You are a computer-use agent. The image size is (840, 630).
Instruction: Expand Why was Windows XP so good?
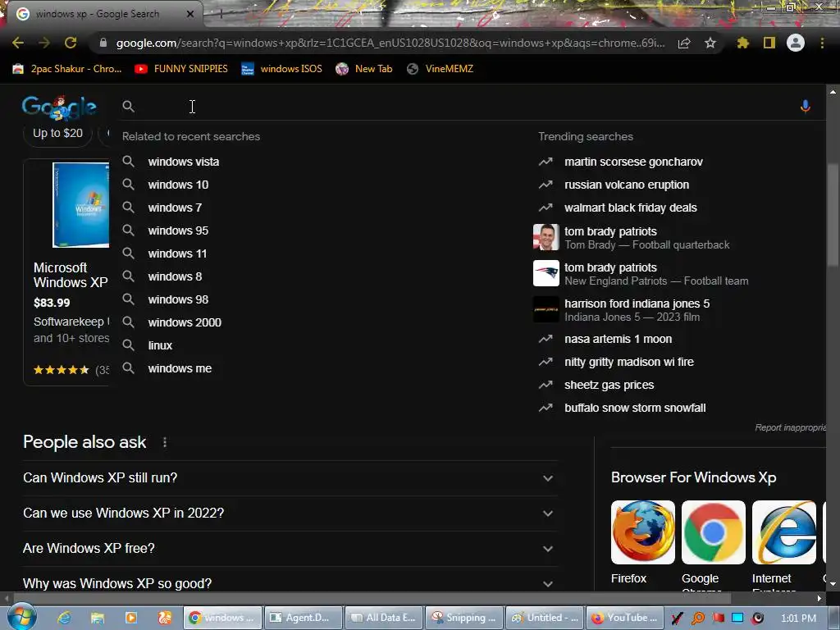tap(289, 583)
